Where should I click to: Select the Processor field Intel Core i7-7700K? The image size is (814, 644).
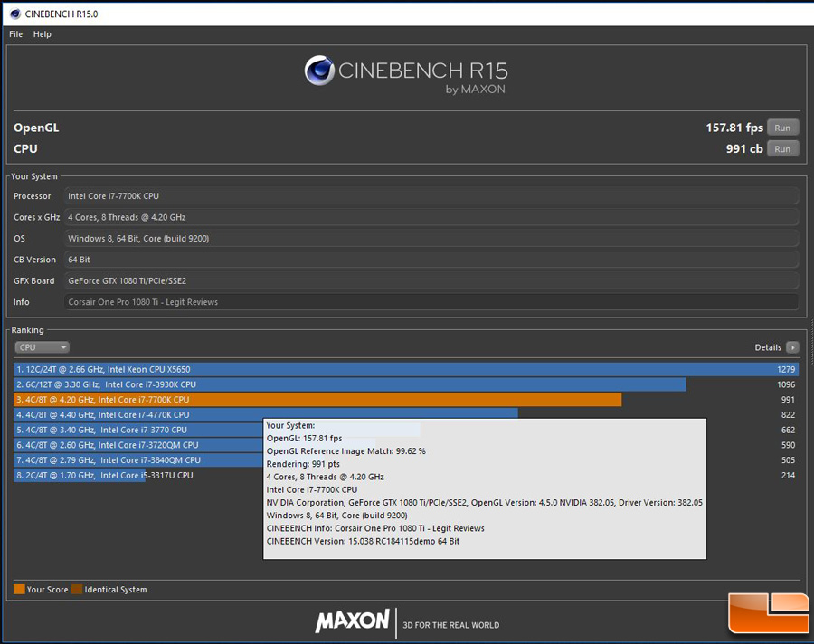431,196
